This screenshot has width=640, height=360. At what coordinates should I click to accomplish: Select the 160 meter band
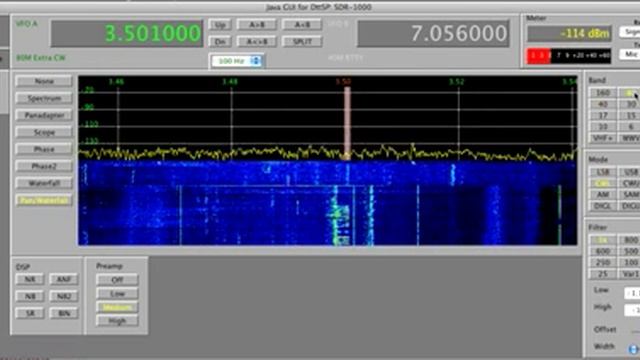point(603,93)
